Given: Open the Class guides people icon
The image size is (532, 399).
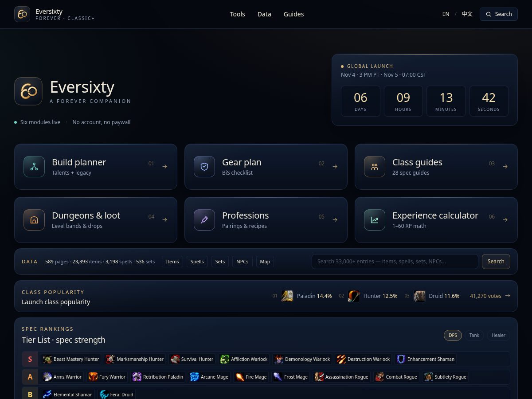Looking at the screenshot, I should [375, 167].
